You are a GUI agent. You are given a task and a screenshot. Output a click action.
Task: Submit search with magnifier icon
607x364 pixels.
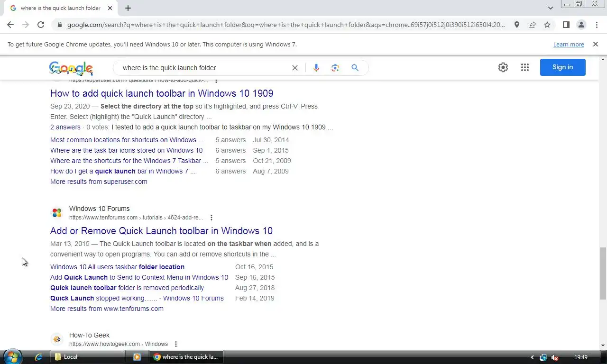(x=355, y=68)
